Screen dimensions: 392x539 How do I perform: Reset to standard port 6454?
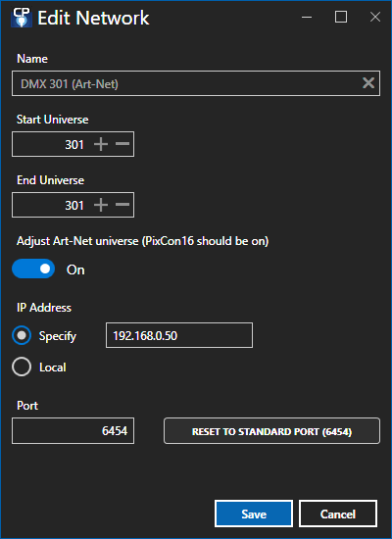click(271, 431)
